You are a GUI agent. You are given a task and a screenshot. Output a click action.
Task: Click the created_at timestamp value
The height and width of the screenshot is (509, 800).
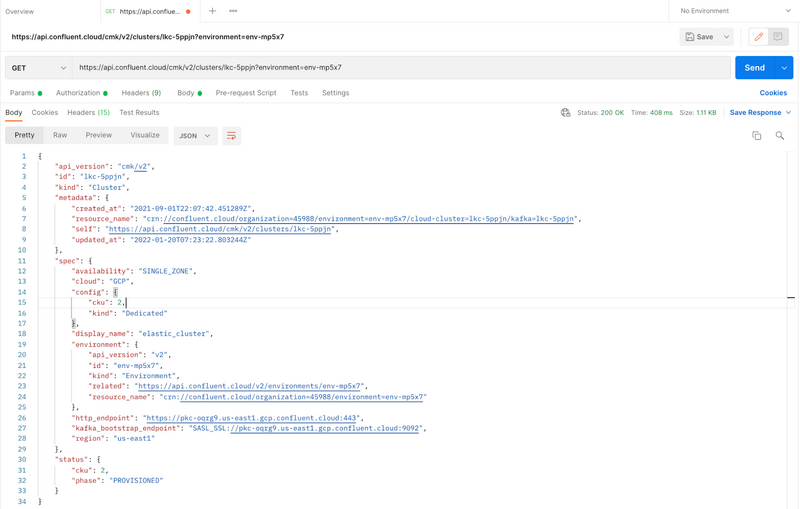point(191,209)
